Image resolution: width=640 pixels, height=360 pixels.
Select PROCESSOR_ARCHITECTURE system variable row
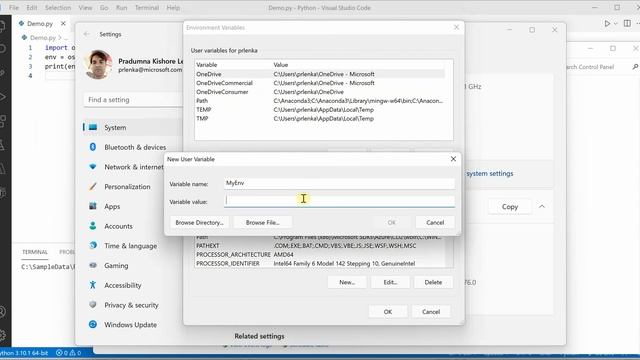point(320,255)
